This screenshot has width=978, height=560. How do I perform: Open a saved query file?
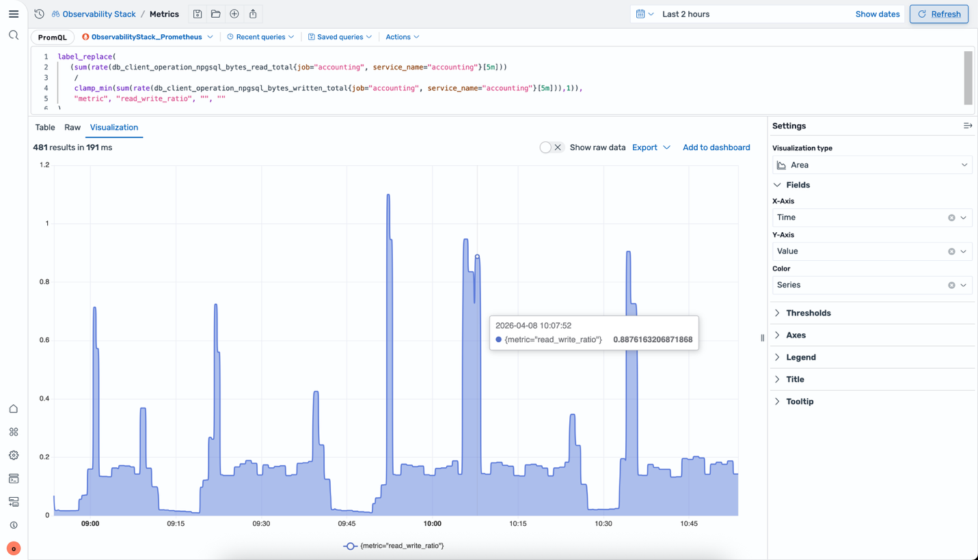point(216,14)
